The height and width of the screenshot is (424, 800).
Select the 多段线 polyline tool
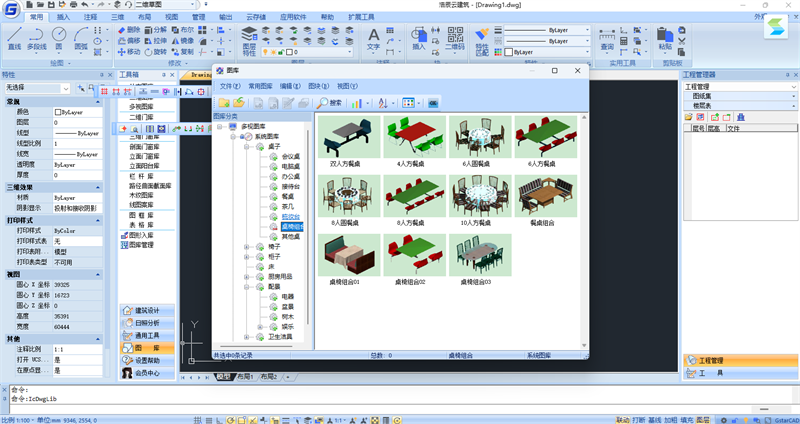(36, 39)
